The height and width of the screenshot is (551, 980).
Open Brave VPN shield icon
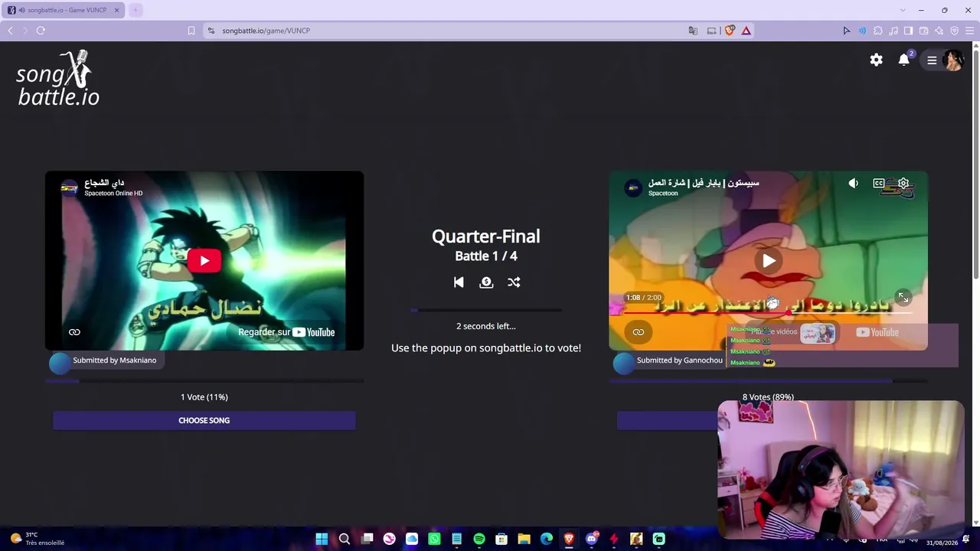click(954, 31)
